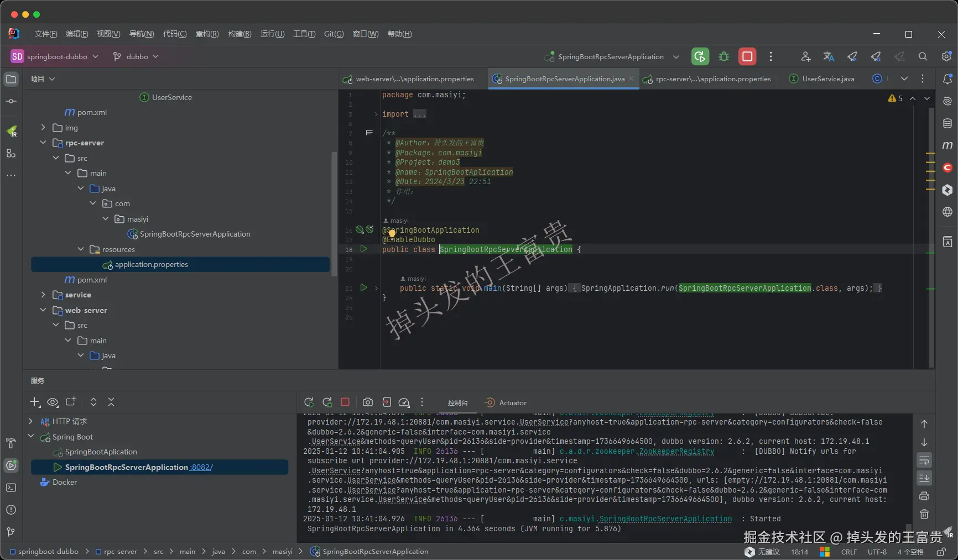Open the Project tool window icon

[x=11, y=79]
